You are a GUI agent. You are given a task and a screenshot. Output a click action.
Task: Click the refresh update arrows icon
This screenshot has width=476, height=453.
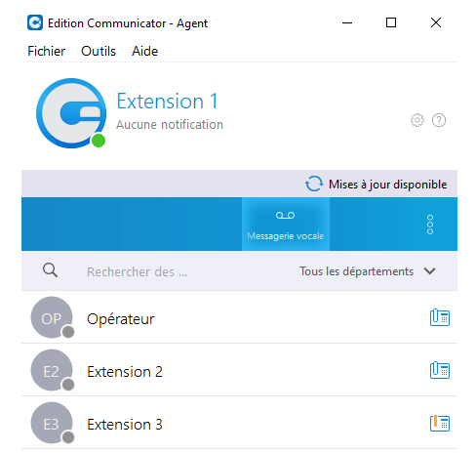point(314,184)
